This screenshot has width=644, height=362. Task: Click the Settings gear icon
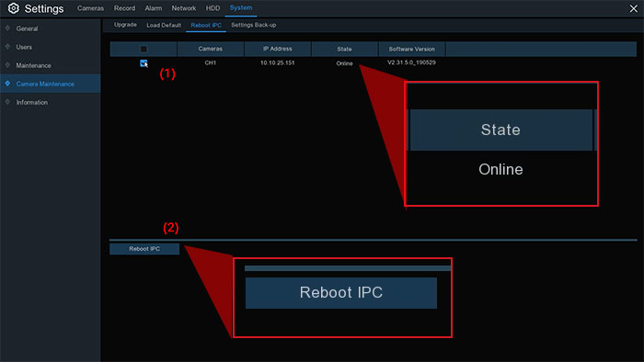[x=13, y=8]
